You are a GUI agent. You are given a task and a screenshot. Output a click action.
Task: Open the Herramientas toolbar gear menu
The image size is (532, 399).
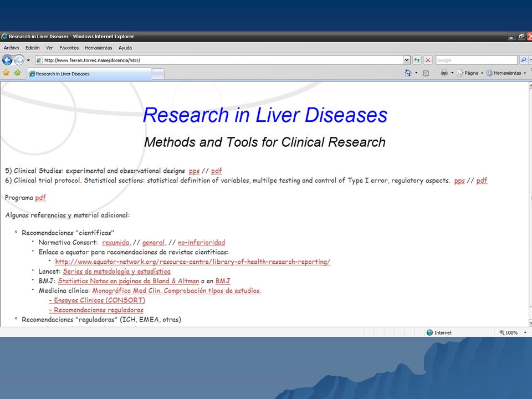click(506, 73)
